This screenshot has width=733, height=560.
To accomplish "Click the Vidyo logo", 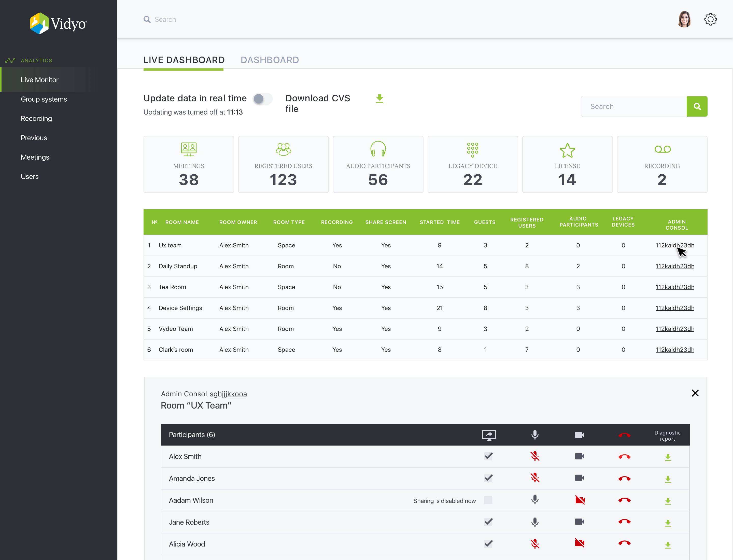I will coord(58,23).
